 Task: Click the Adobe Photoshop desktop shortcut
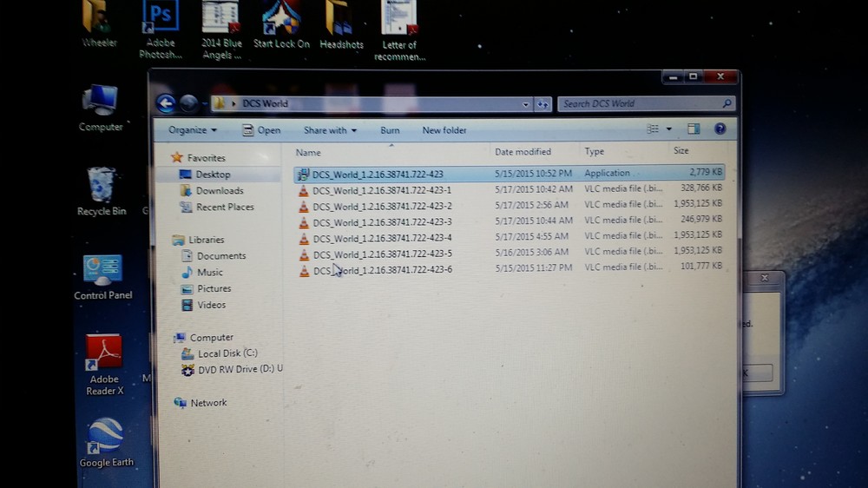160,30
